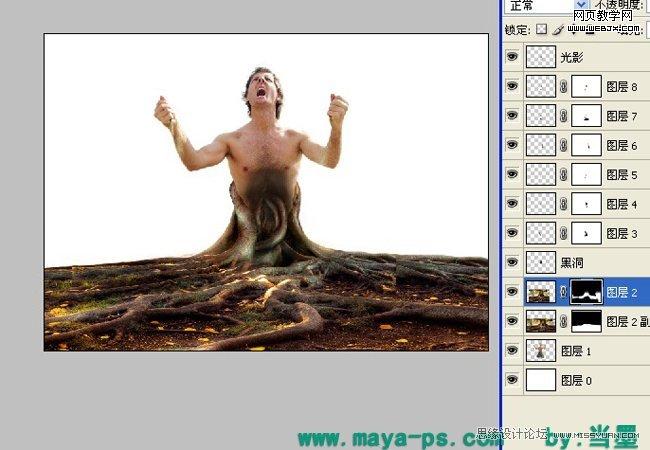Select the 图层 4 layer thumbnail
This screenshot has height=450, width=650.
[541, 203]
